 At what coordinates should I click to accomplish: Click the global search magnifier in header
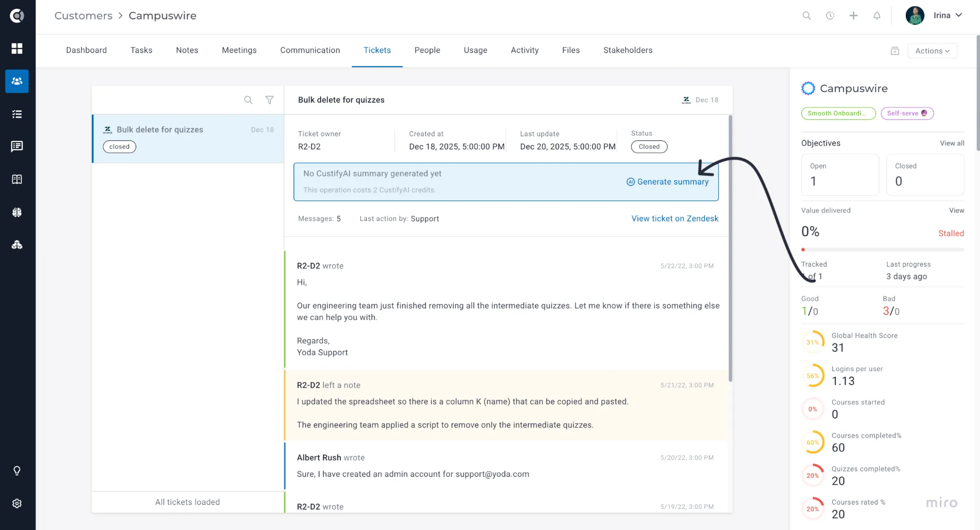pos(806,16)
